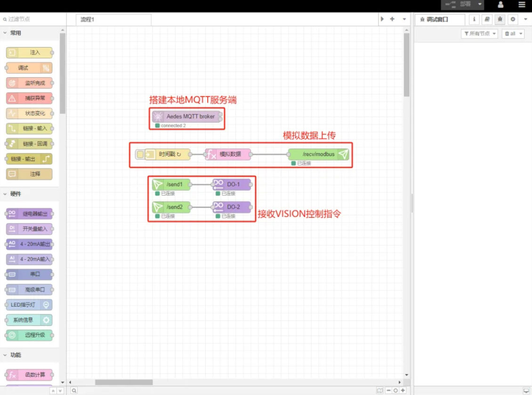Click the canvas search magnifier icon
This screenshot has height=395, width=532.
[74, 390]
